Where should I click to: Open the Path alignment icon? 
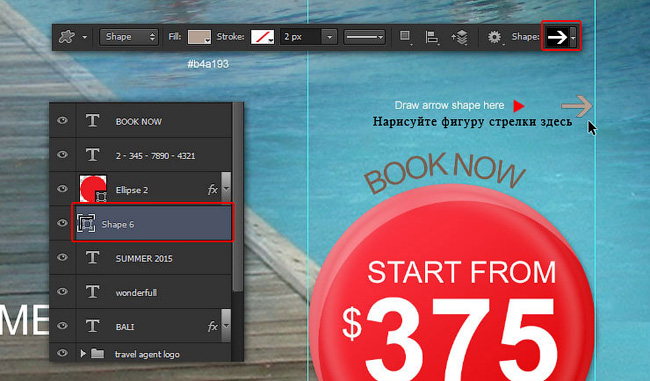click(432, 37)
